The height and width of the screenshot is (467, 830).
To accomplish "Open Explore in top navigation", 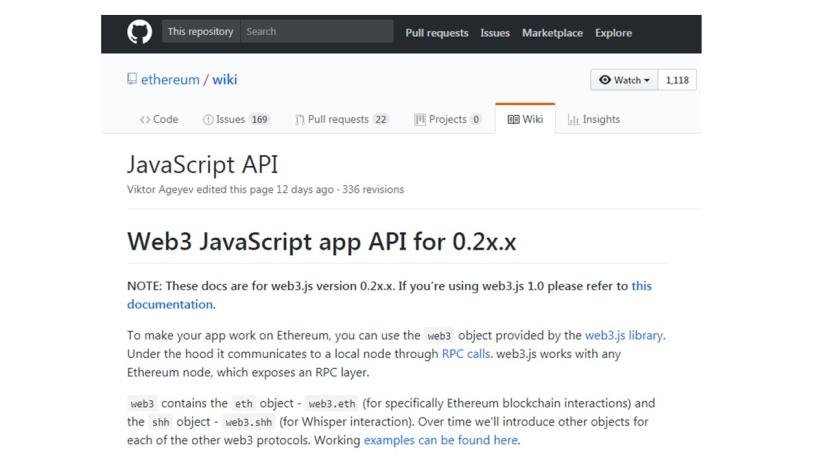I will (613, 33).
